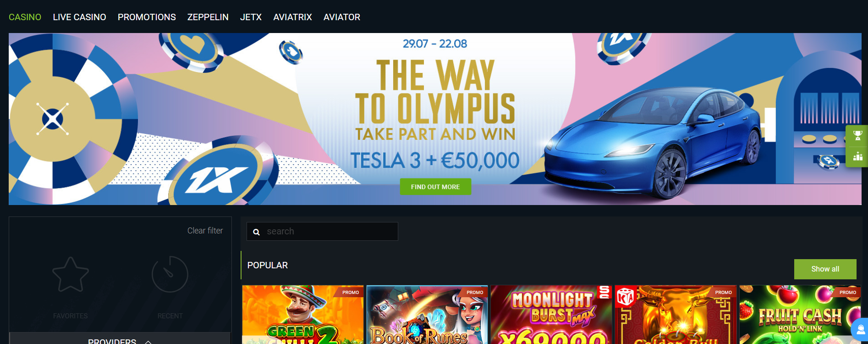This screenshot has width=868, height=344.
Task: Collapse the Providers section chevron
Action: point(148,342)
